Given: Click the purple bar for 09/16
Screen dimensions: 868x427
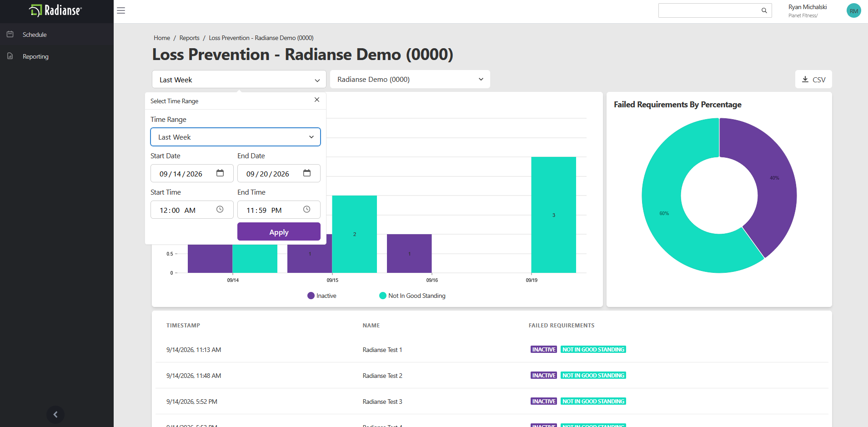Looking at the screenshot, I should (x=409, y=253).
